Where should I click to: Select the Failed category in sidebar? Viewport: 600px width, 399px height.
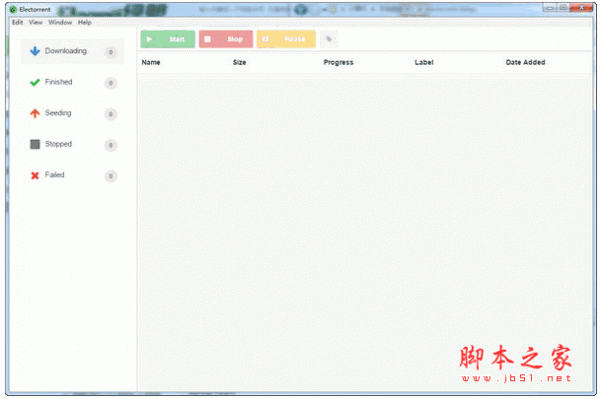[72, 175]
